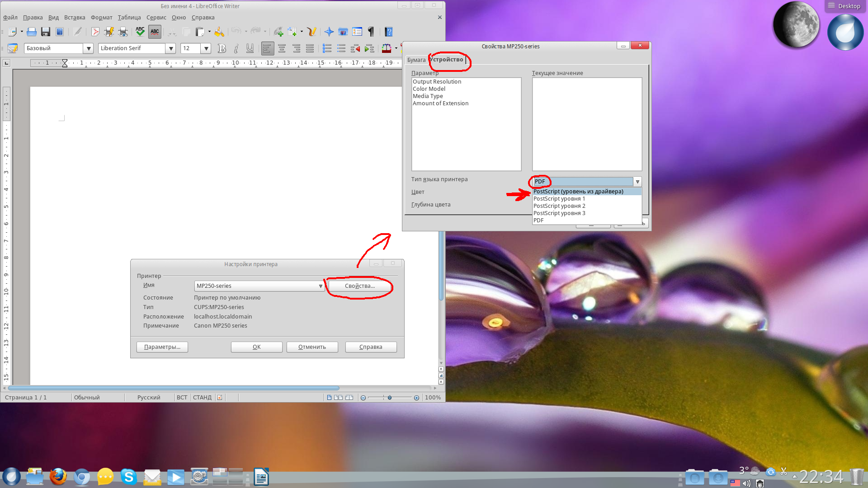868x488 pixels.
Task: Select Output Resolution in parameter list
Action: pos(437,82)
